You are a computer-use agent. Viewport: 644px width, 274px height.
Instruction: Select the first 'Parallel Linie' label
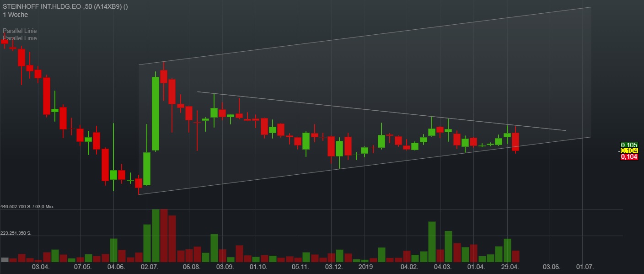coord(20,31)
